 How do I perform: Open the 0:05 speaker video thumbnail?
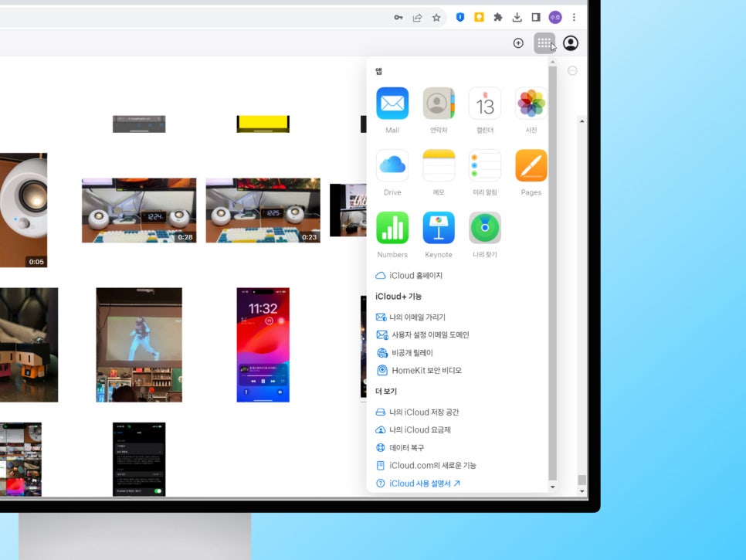point(23,210)
